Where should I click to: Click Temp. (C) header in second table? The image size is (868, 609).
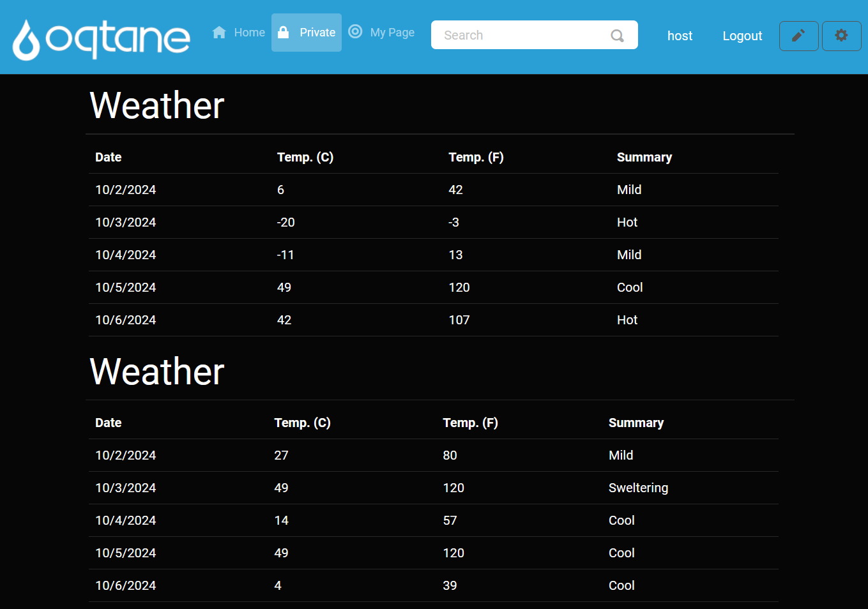pyautogui.click(x=302, y=423)
